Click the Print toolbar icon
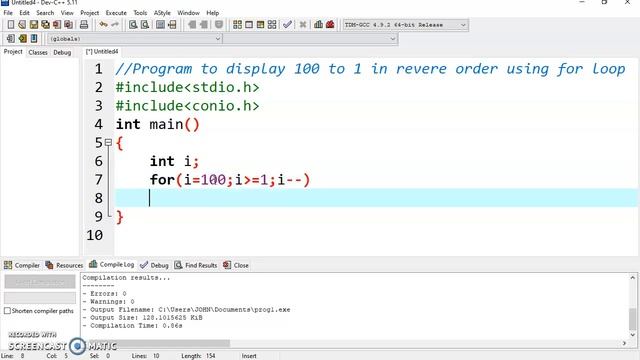Image resolution: width=640 pixels, height=360 pixels. (x=84, y=25)
